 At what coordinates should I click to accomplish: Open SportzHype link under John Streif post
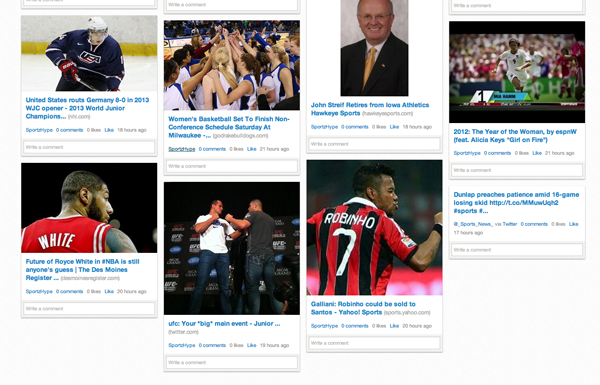pos(324,127)
